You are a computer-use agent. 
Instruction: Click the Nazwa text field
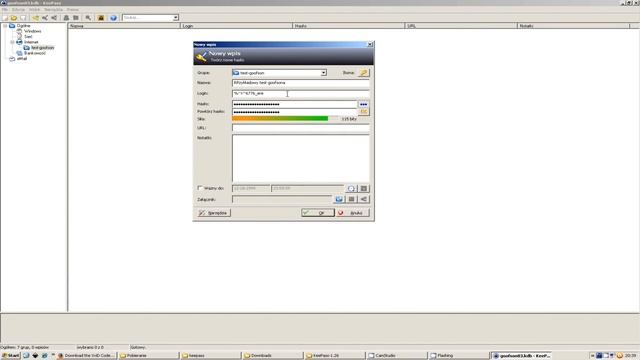301,83
